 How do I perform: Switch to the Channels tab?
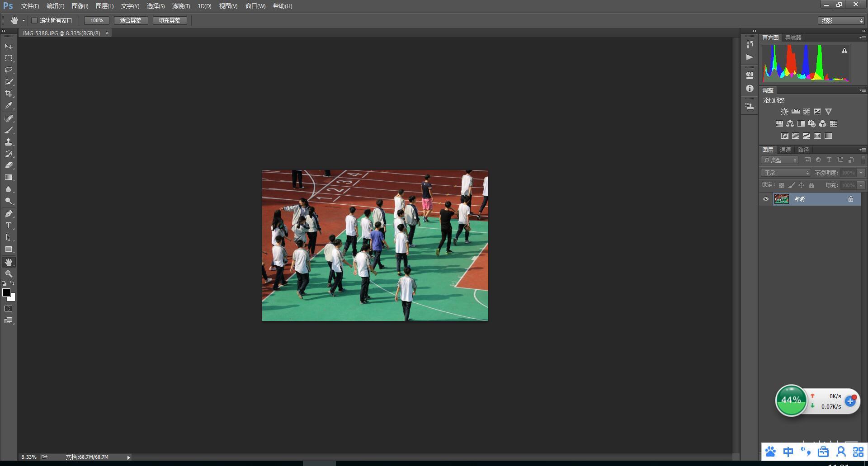tap(785, 150)
